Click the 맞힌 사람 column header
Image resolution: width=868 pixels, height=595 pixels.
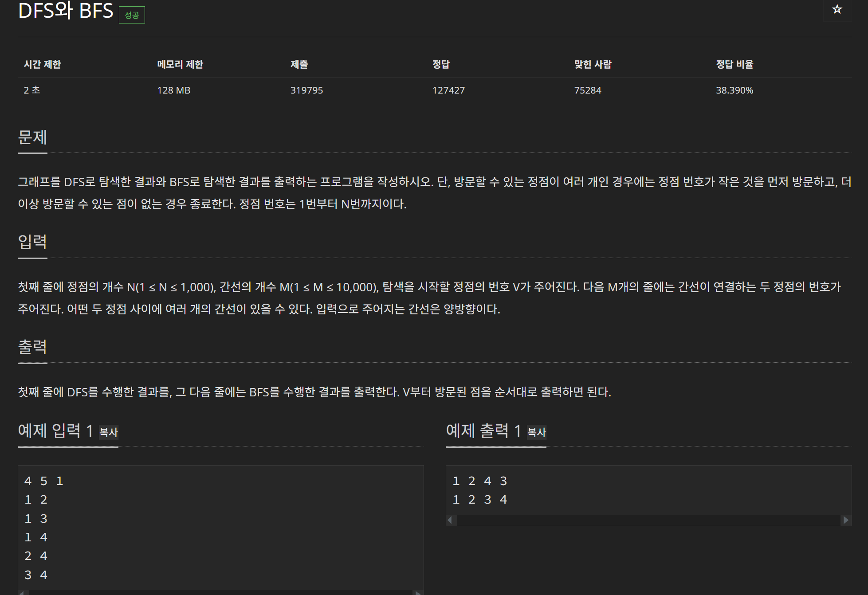tap(593, 64)
